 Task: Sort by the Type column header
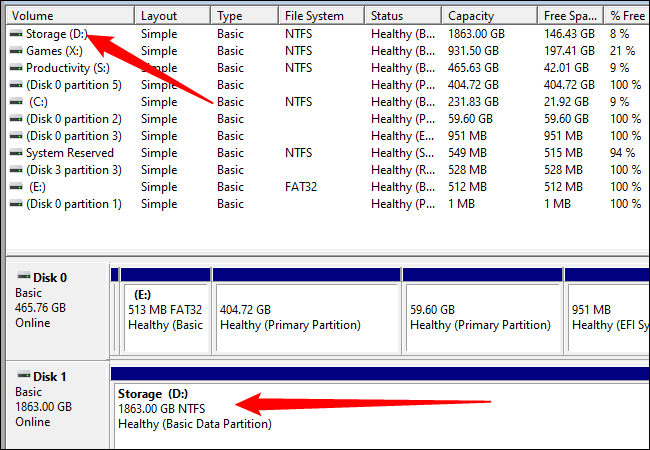pyautogui.click(x=245, y=16)
